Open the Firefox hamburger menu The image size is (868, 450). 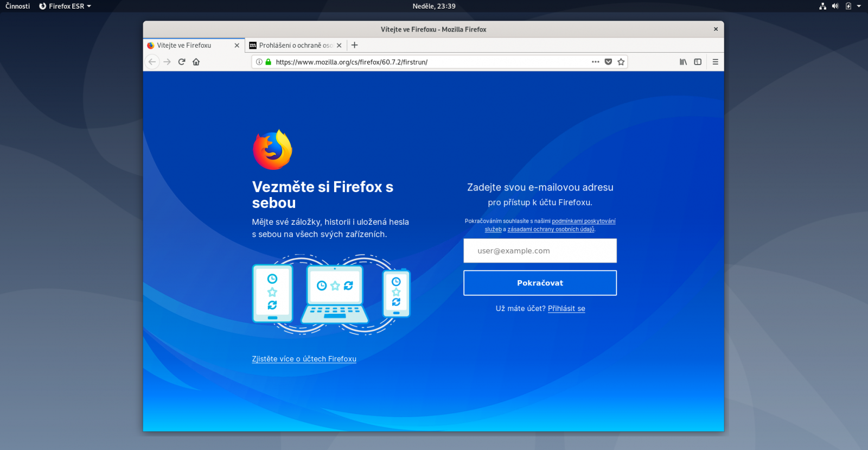pyautogui.click(x=716, y=62)
